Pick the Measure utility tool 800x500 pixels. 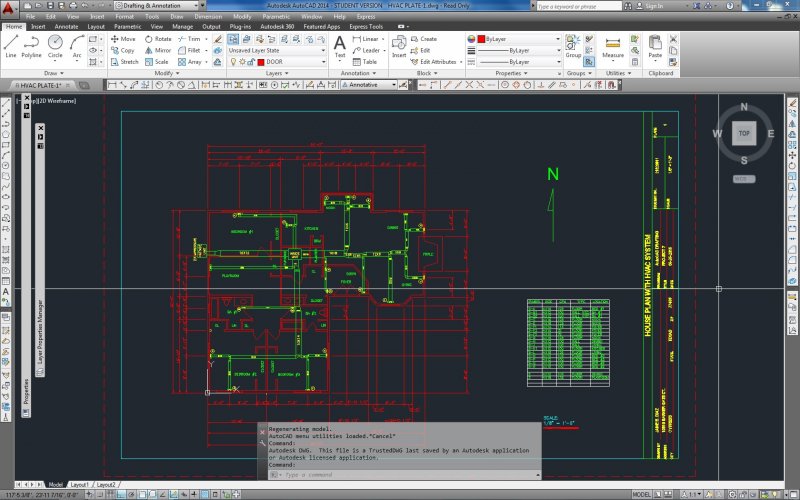(x=613, y=46)
